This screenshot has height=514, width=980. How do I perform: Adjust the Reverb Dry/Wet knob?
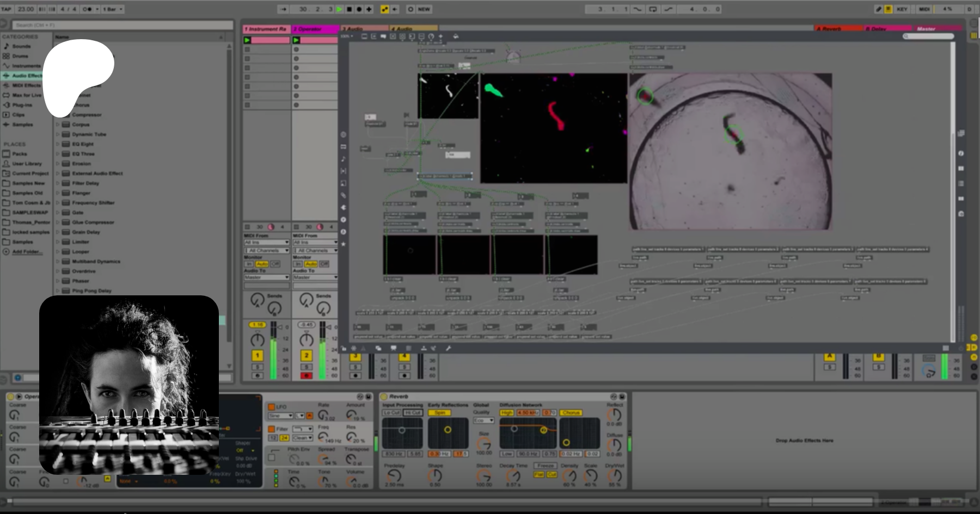[x=615, y=476]
